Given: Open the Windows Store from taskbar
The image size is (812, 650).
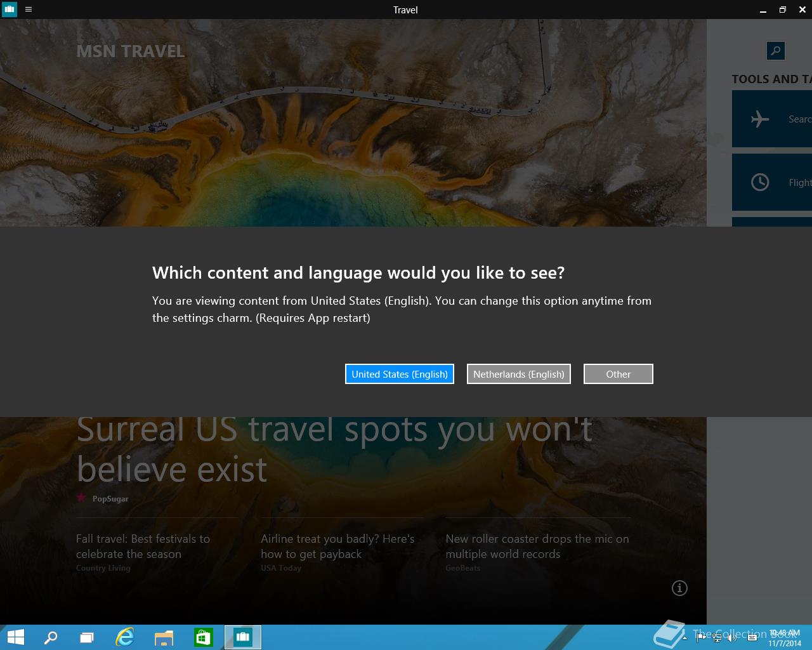Looking at the screenshot, I should (203, 637).
